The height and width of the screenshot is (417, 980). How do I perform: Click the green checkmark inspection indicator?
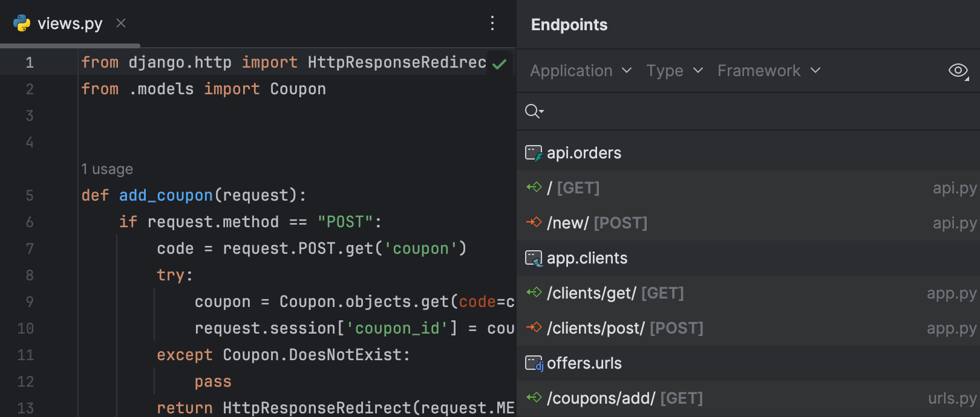coord(499,64)
